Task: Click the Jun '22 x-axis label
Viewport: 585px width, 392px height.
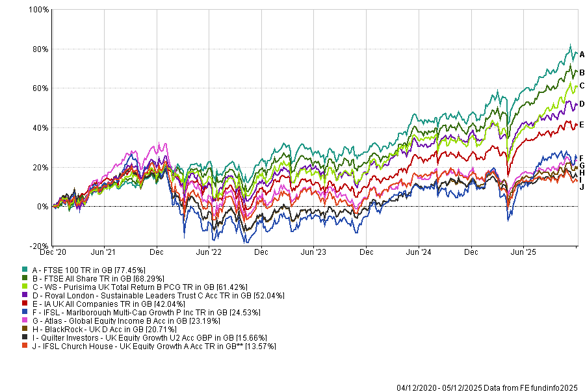Action: (209, 251)
